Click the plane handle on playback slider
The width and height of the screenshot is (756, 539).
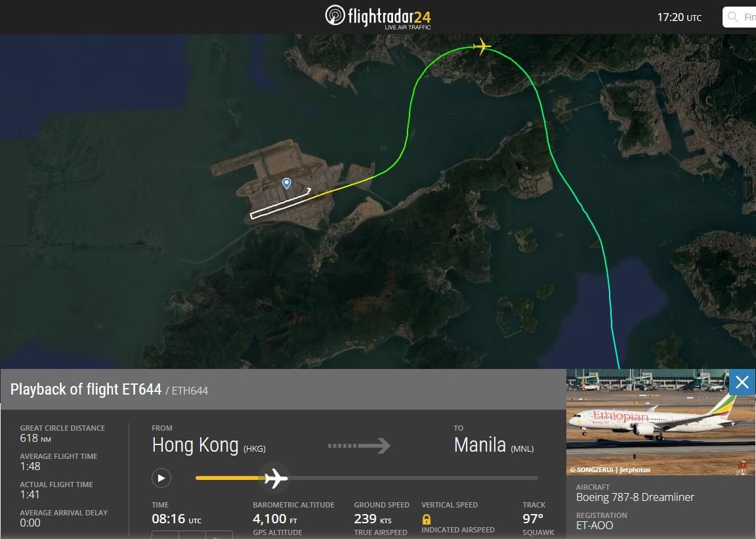(276, 478)
